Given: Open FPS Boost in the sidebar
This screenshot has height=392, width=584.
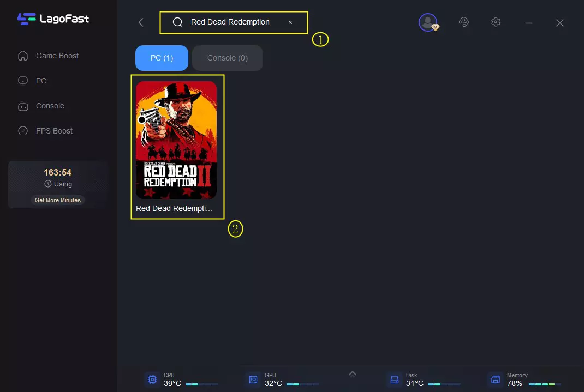Looking at the screenshot, I should coord(45,131).
